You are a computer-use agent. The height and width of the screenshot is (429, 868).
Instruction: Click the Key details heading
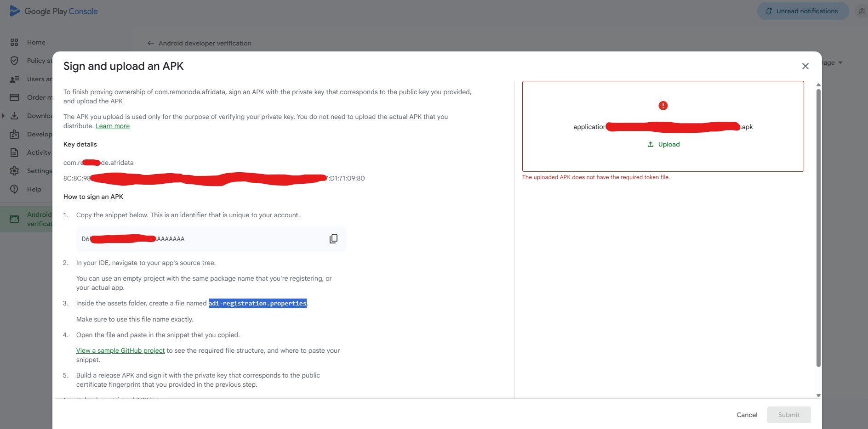point(80,144)
